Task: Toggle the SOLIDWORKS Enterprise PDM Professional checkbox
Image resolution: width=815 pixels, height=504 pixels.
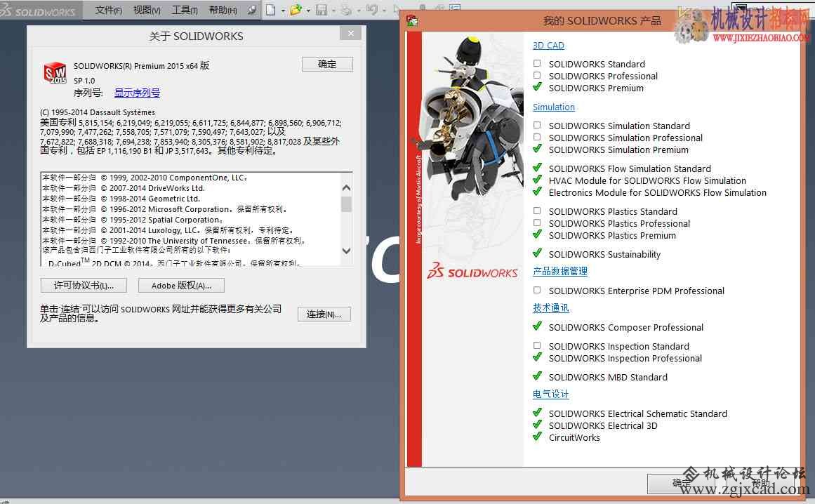Action: point(537,290)
